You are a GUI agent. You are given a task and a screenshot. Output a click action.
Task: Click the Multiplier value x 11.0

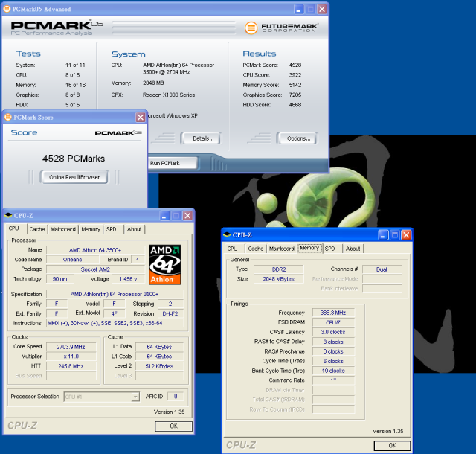[x=71, y=357]
